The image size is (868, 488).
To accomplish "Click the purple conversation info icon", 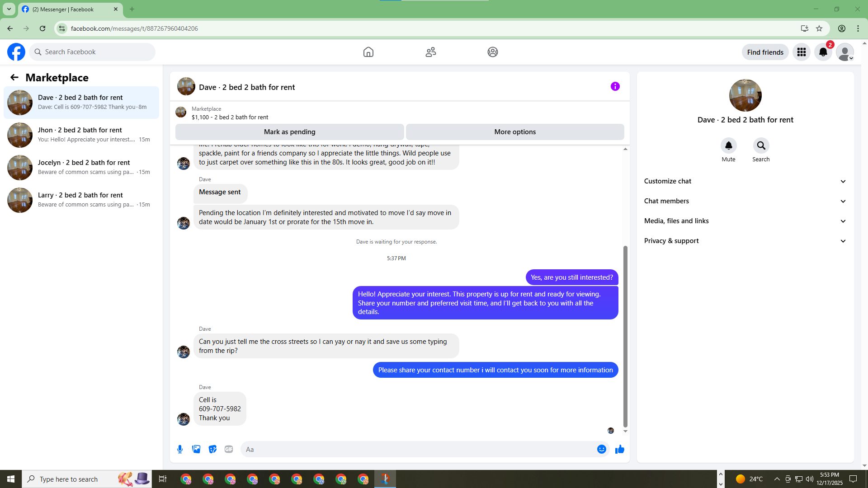I will click(x=615, y=86).
